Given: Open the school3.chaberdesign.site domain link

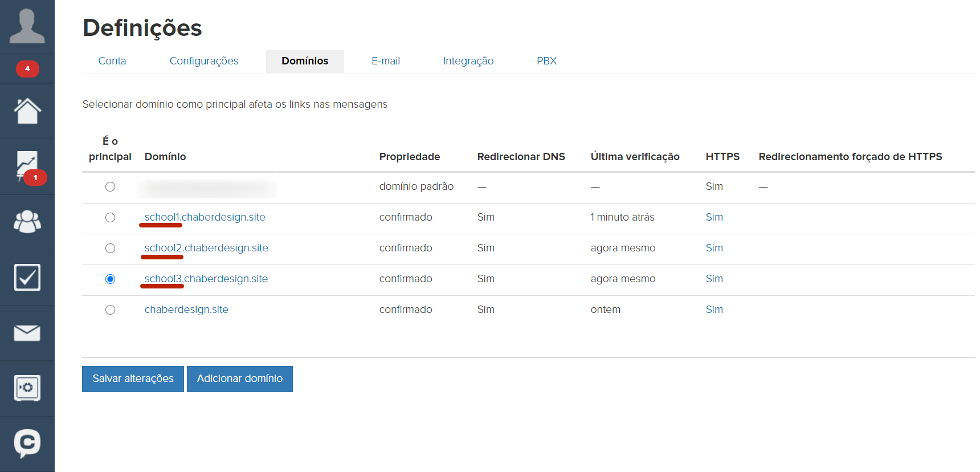Looking at the screenshot, I should click(206, 279).
